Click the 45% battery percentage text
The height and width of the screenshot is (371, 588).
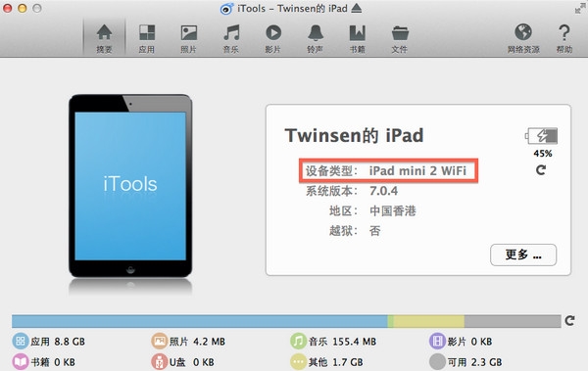coord(543,154)
